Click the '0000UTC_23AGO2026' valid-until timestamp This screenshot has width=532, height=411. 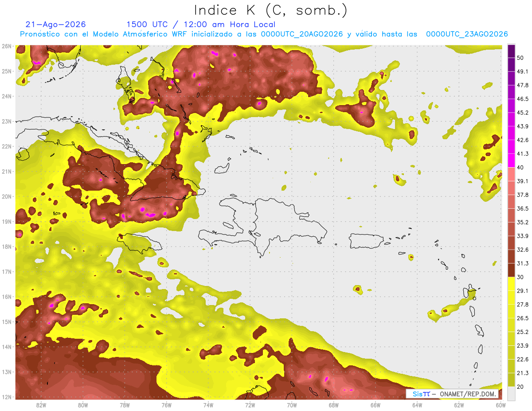tap(467, 34)
